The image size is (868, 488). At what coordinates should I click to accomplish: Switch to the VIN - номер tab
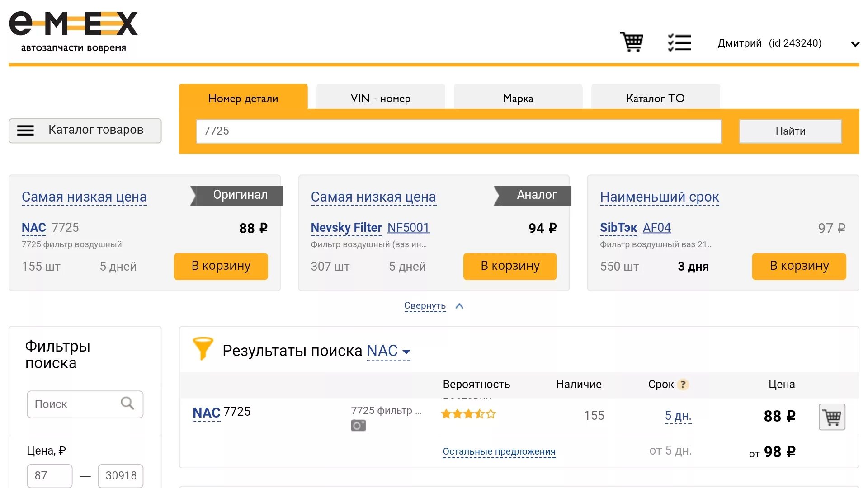380,98
